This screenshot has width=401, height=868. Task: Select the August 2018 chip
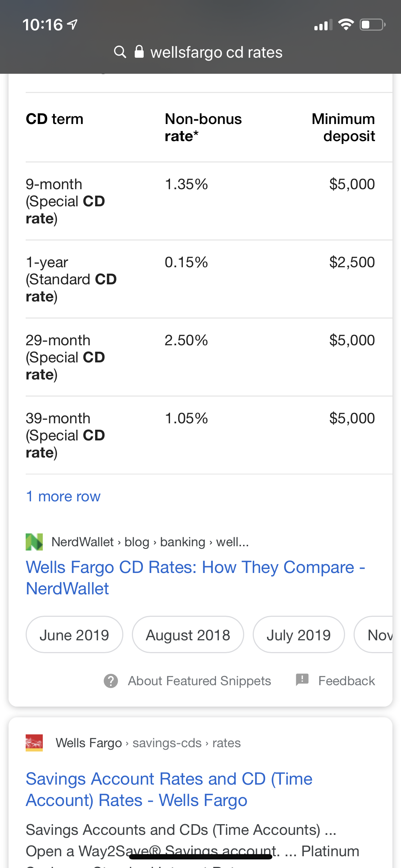point(188,635)
